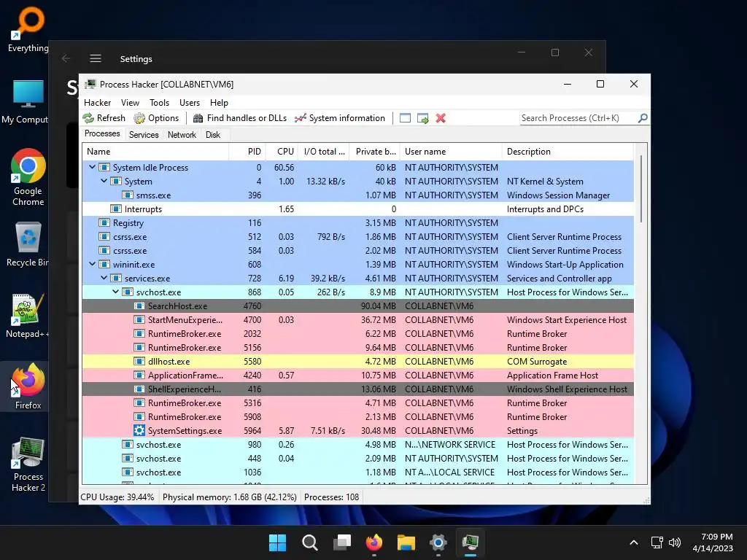The image size is (747, 560).
Task: Collapse the services.exe tree node
Action: (104, 278)
